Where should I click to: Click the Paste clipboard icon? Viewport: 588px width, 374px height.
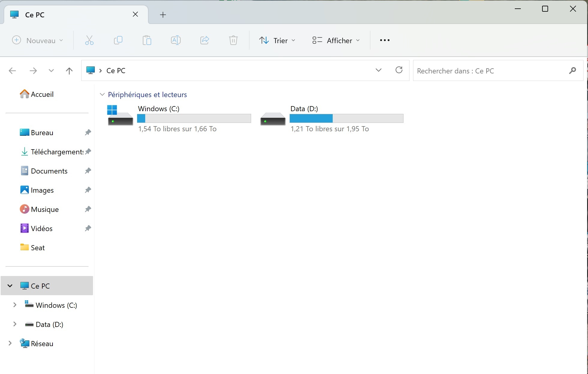click(x=147, y=40)
